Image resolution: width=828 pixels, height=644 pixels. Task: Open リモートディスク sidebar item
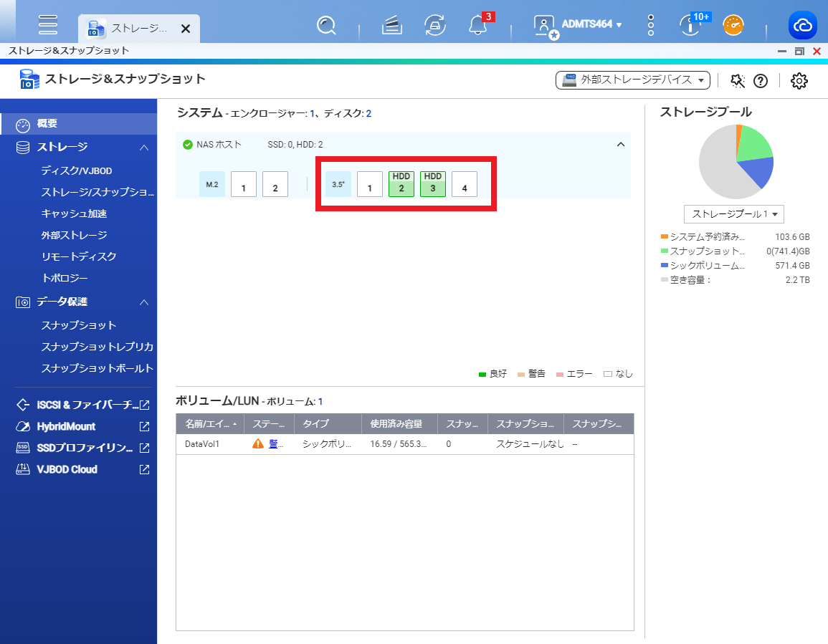[x=79, y=256]
